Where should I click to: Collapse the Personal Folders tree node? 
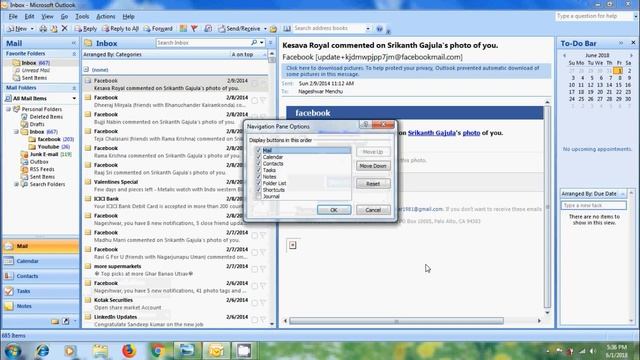tap(8, 109)
